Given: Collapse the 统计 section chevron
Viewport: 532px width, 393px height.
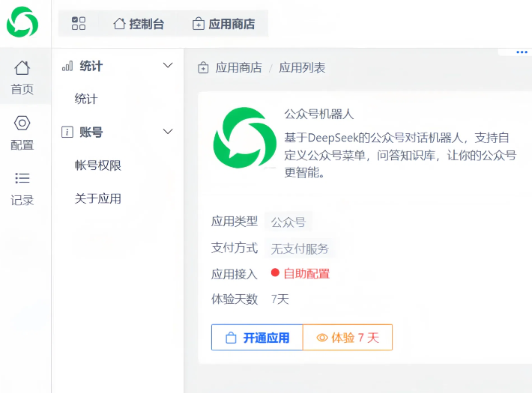Looking at the screenshot, I should [x=168, y=66].
